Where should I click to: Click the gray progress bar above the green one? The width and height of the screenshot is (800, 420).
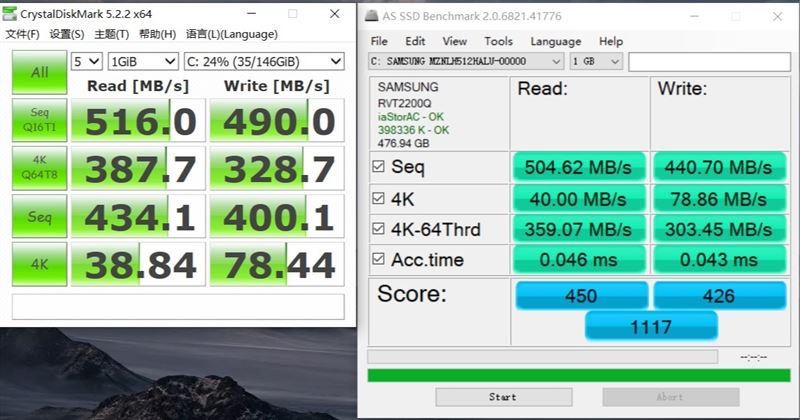coord(542,356)
